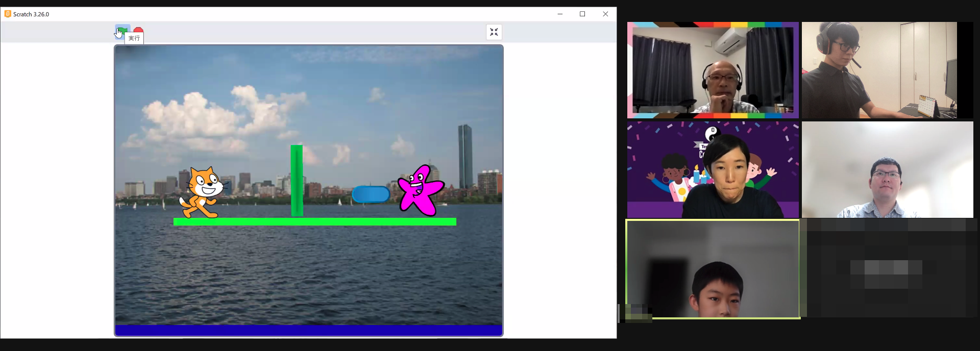Select the yellow-highlighted speaker video
The image size is (980, 351).
[x=713, y=269]
